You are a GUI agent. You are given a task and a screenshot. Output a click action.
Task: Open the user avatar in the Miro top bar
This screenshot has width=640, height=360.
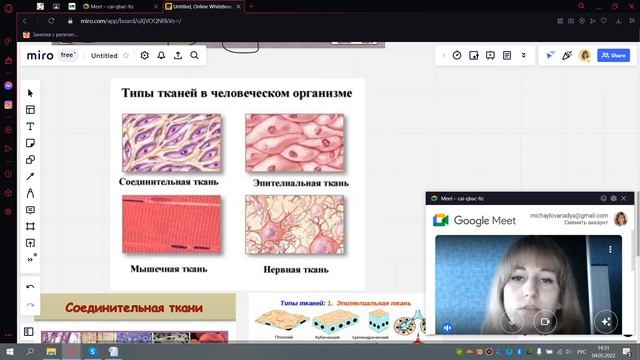pyautogui.click(x=585, y=56)
